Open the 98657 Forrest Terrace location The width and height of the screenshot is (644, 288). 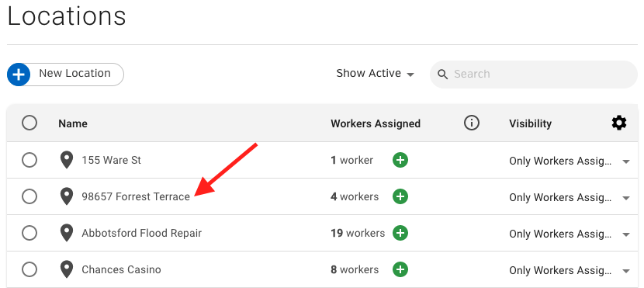[136, 197]
